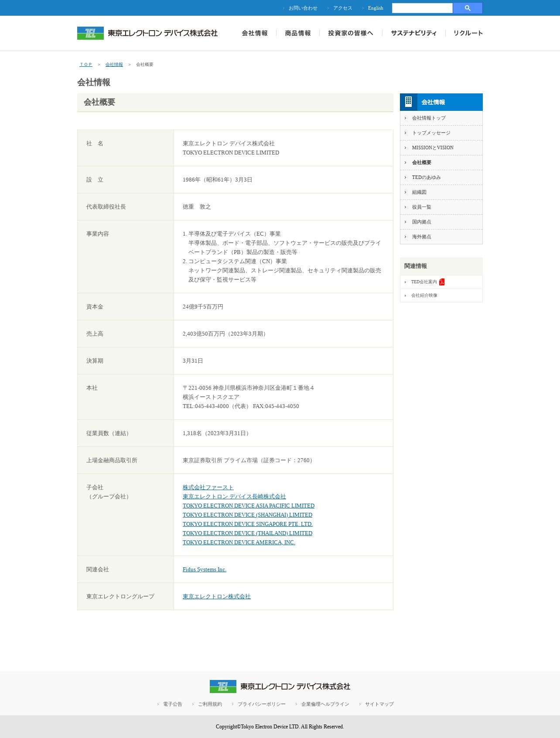The width and height of the screenshot is (560, 738).
Task: Open 会社情報 main navigation menu
Action: pos(255,33)
